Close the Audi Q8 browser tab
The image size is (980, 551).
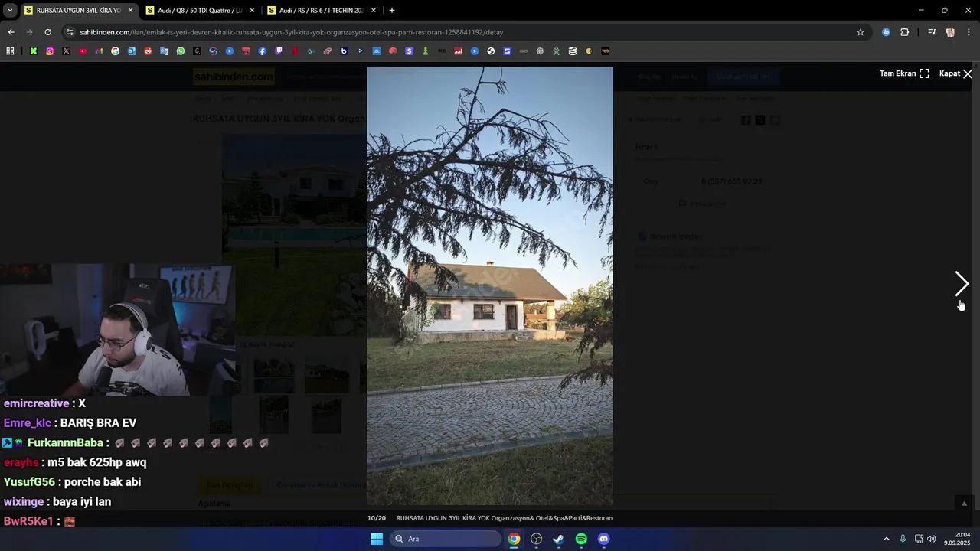click(x=252, y=11)
